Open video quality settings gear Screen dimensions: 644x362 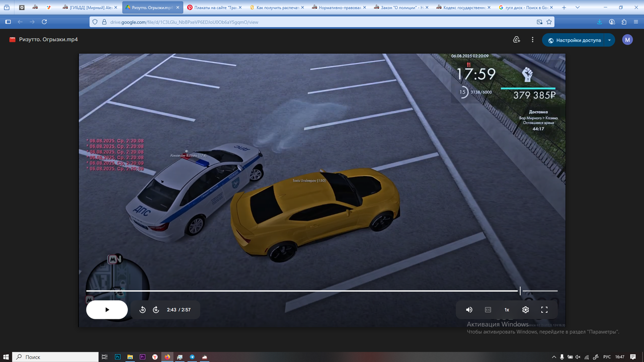coord(525,310)
